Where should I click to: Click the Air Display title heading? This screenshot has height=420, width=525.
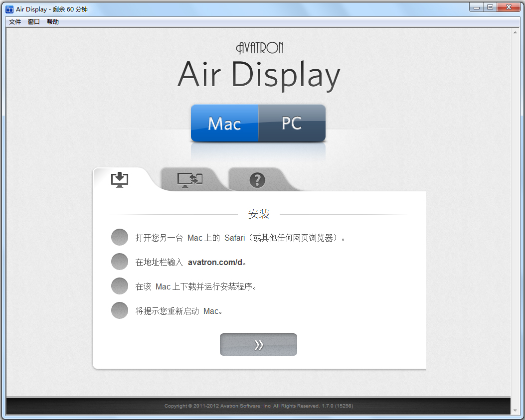pyautogui.click(x=259, y=75)
